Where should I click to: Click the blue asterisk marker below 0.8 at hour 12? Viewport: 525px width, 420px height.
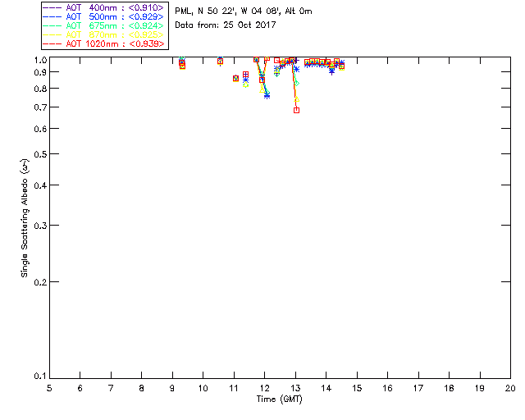point(267,96)
